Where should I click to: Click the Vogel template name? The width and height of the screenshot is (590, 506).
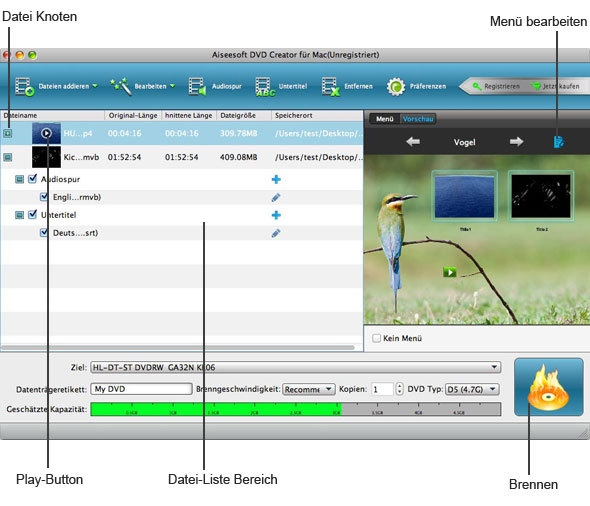click(x=464, y=142)
